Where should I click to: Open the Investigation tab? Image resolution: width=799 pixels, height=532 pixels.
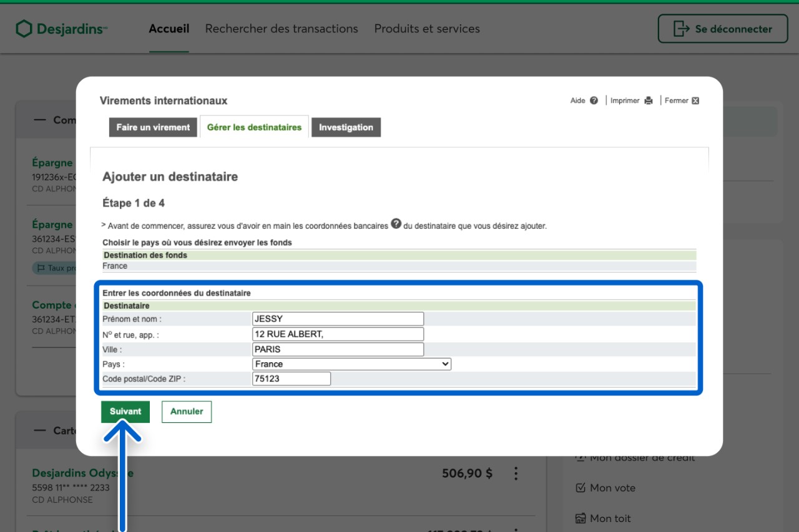point(346,127)
